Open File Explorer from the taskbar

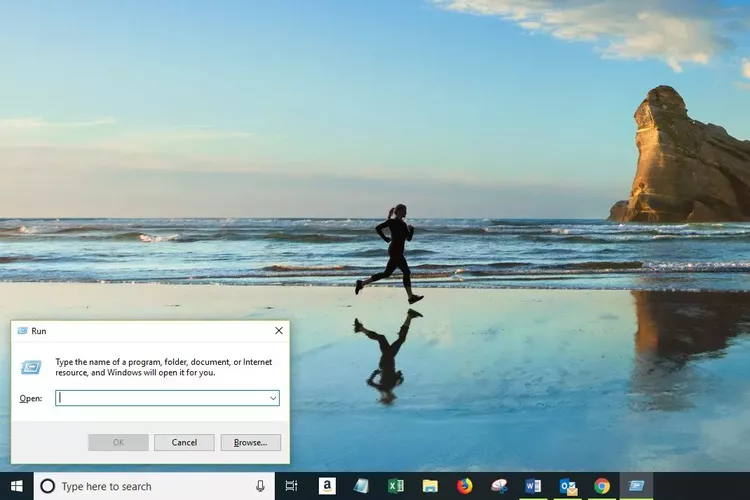[x=430, y=486]
